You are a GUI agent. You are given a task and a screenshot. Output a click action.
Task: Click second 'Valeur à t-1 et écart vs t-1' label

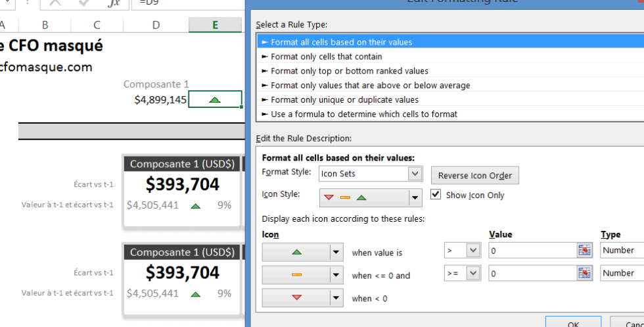[x=67, y=293]
